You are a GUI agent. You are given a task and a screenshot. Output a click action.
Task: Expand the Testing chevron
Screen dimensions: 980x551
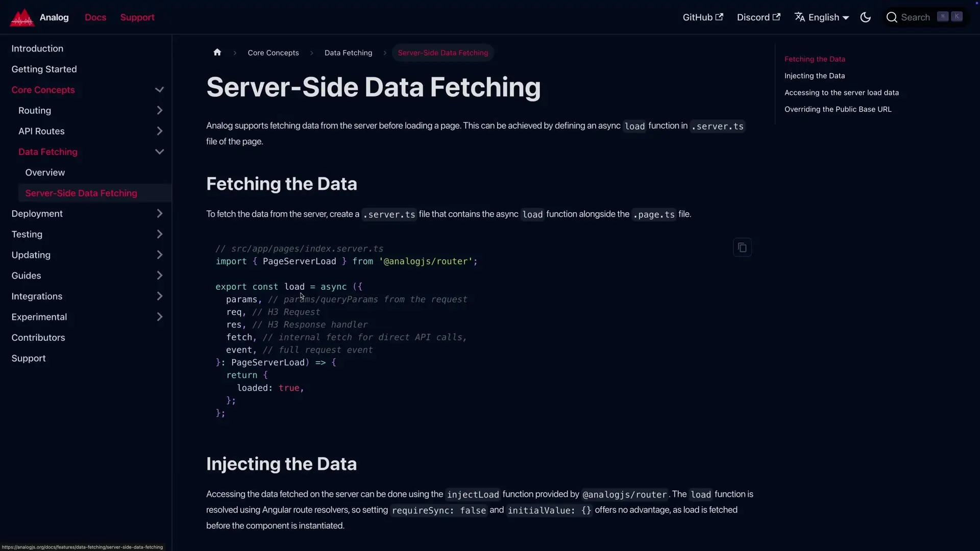pyautogui.click(x=159, y=234)
